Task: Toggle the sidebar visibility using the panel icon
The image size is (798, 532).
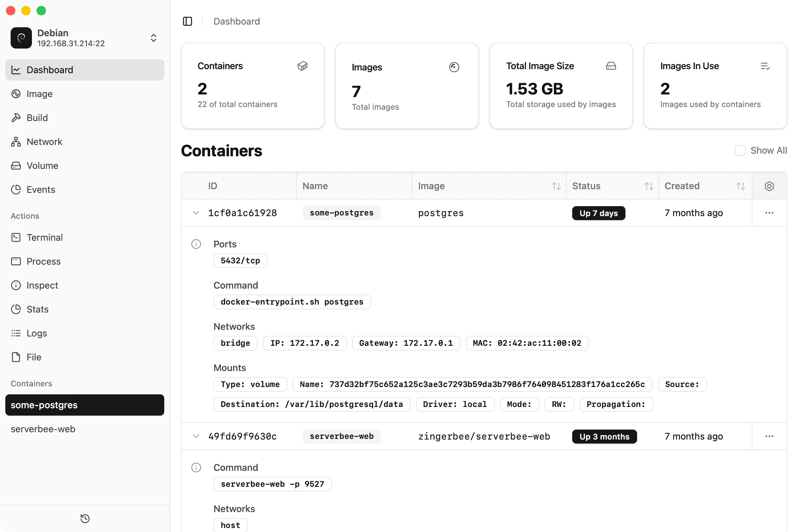Action: tap(188, 21)
